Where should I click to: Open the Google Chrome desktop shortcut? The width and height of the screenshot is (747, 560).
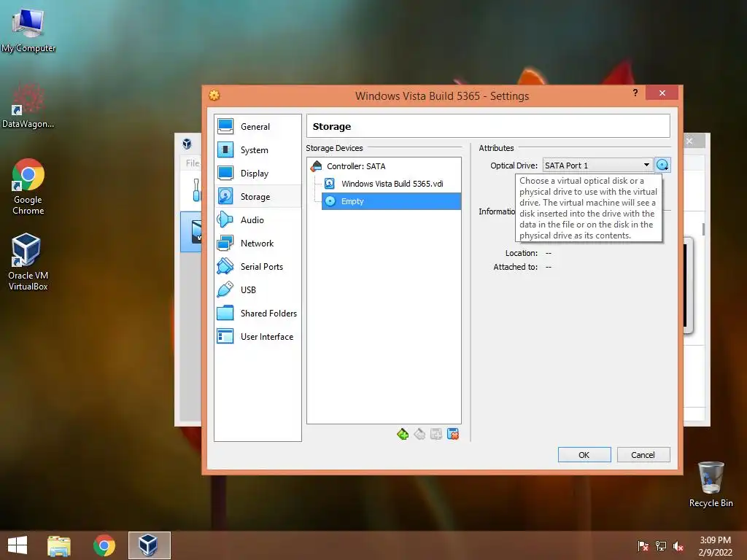[x=28, y=187]
